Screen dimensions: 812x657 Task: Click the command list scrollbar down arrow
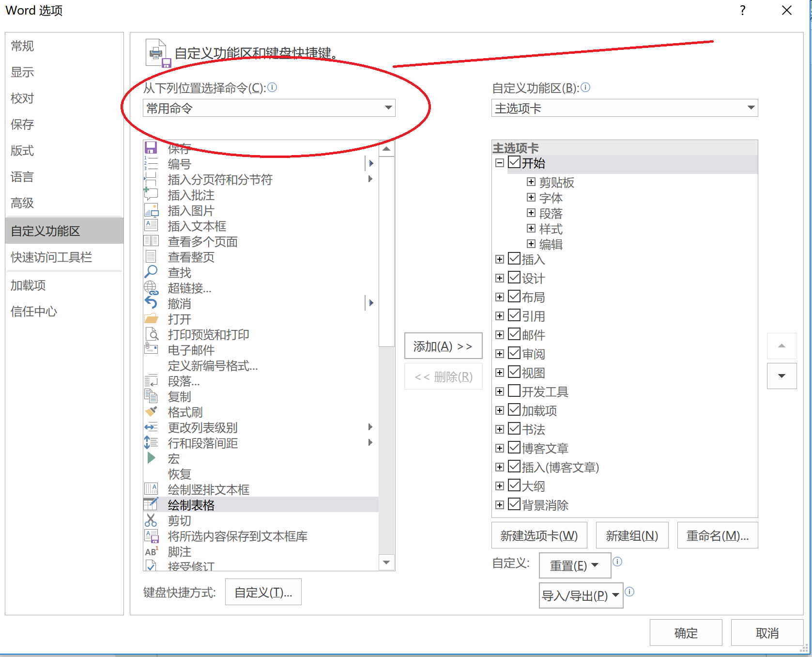(x=386, y=563)
